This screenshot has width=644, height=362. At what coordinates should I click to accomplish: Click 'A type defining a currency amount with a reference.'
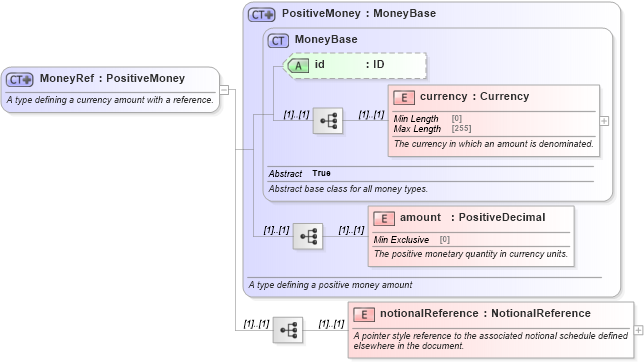[x=110, y=100]
